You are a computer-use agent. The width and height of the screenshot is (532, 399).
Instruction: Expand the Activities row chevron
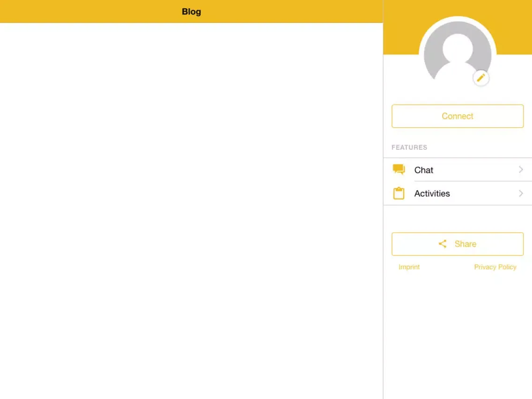[521, 193]
